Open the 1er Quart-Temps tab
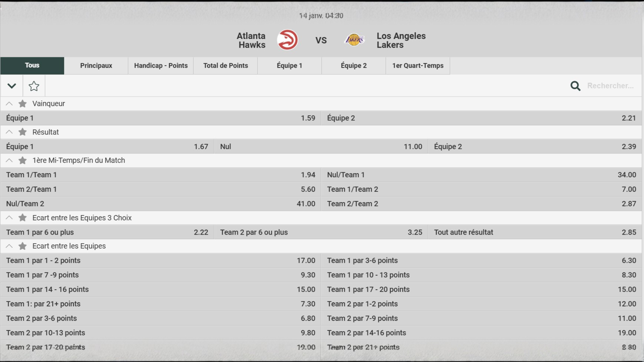 (418, 66)
